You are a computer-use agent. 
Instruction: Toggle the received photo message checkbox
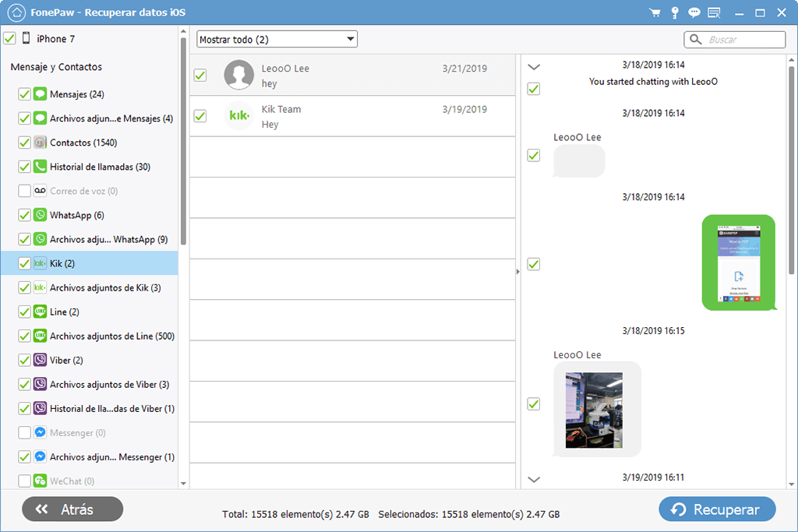click(533, 403)
